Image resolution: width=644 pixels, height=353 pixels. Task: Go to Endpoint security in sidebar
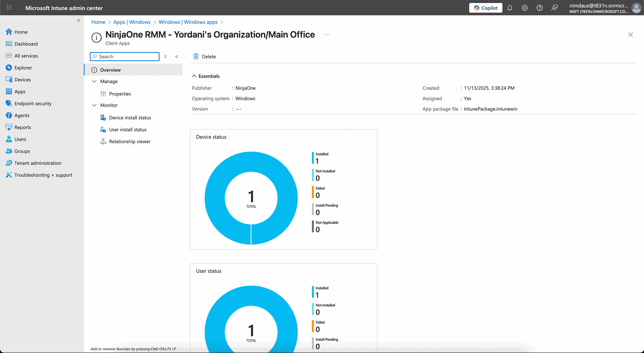click(x=33, y=104)
